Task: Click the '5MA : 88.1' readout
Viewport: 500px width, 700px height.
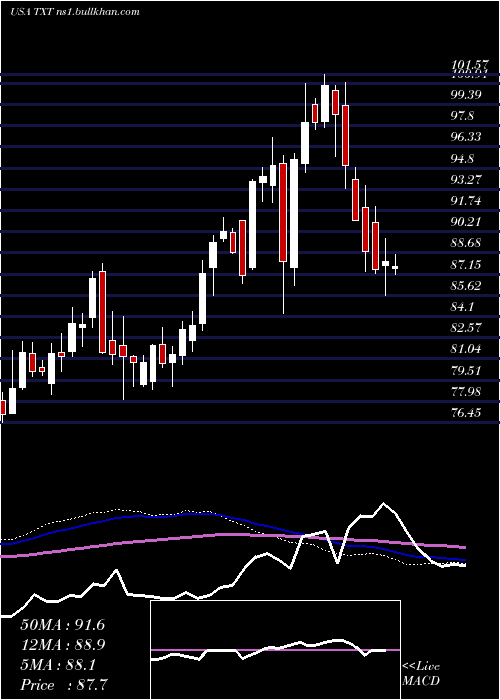Action: [58, 665]
